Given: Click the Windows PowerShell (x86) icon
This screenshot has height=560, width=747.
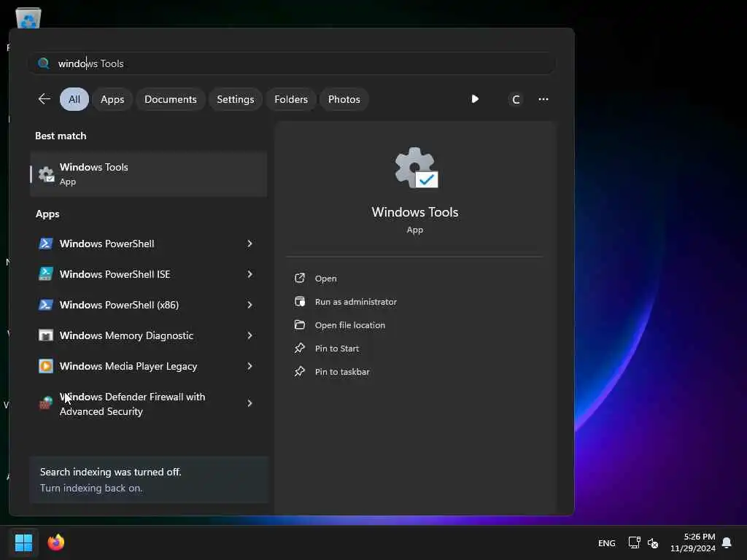Looking at the screenshot, I should pyautogui.click(x=46, y=305).
